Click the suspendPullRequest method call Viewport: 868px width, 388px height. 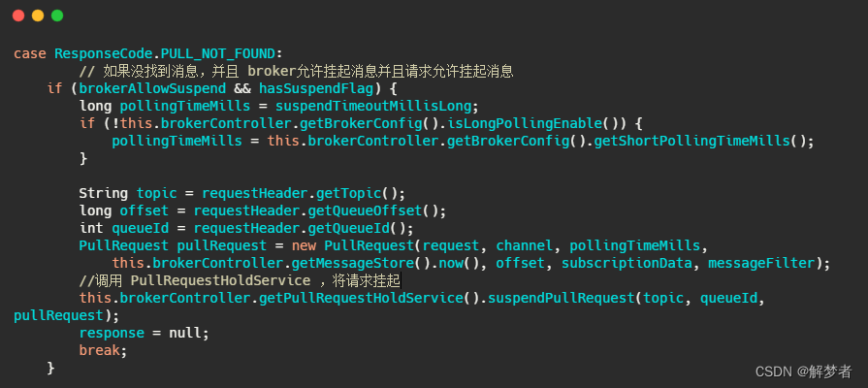click(562, 298)
